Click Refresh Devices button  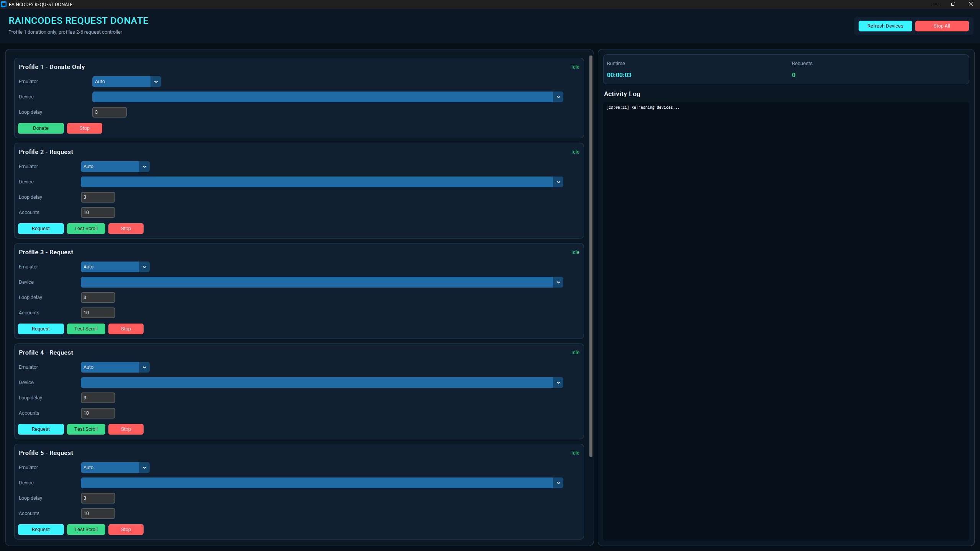(885, 26)
